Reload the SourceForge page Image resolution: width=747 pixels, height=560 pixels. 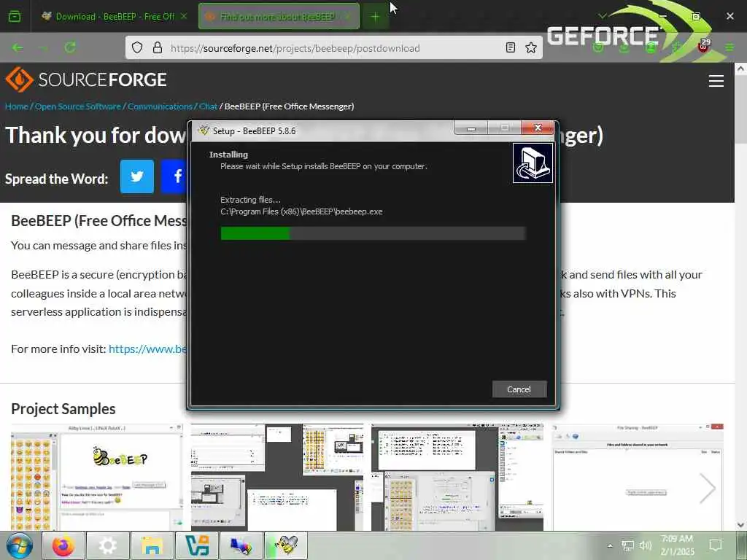[70, 47]
